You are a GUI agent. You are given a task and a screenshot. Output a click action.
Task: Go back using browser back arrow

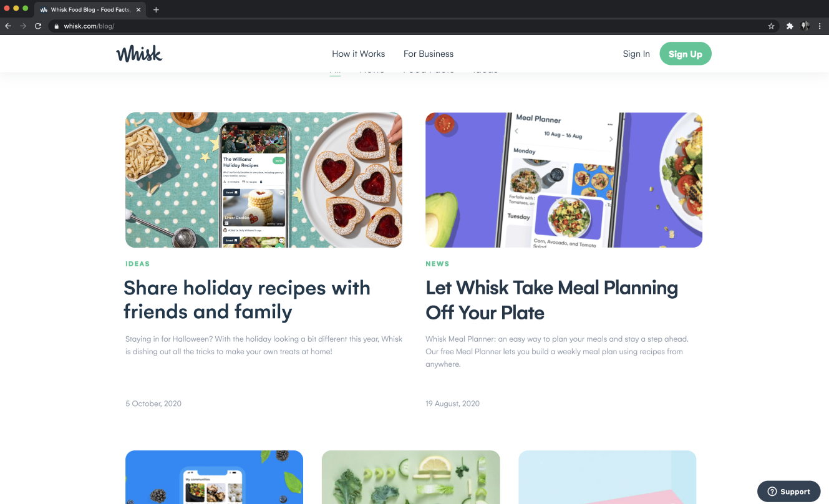tap(8, 26)
